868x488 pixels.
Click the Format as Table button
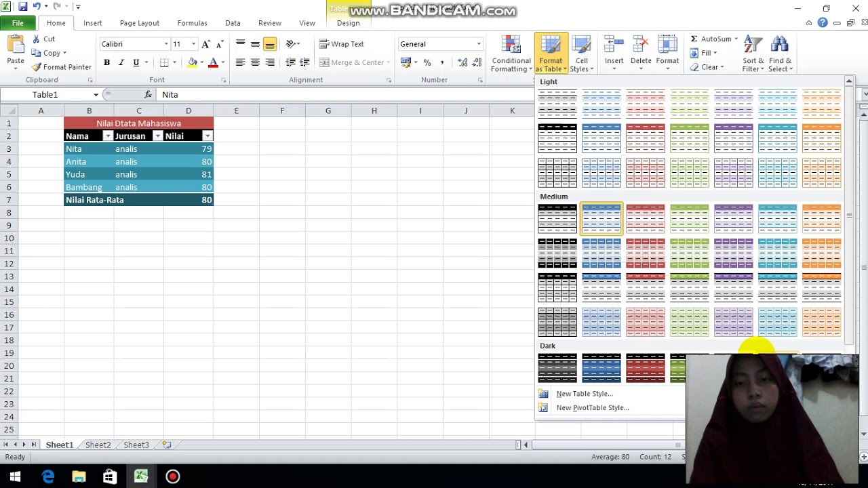point(551,54)
